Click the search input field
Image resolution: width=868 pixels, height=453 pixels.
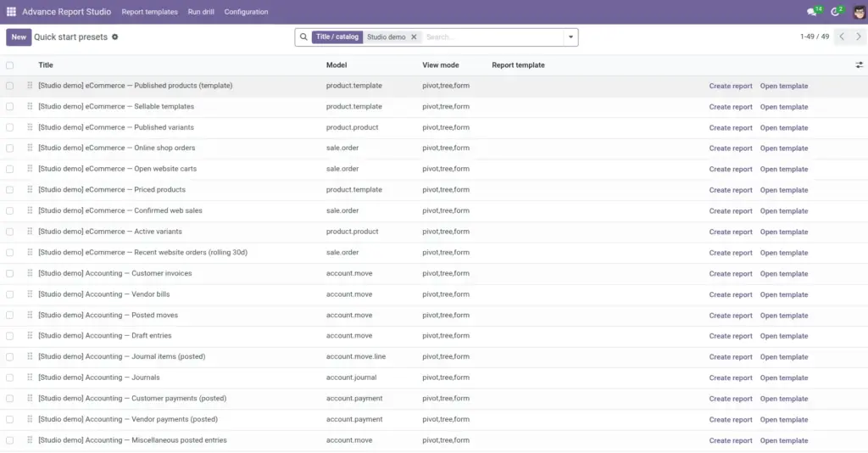(x=492, y=37)
